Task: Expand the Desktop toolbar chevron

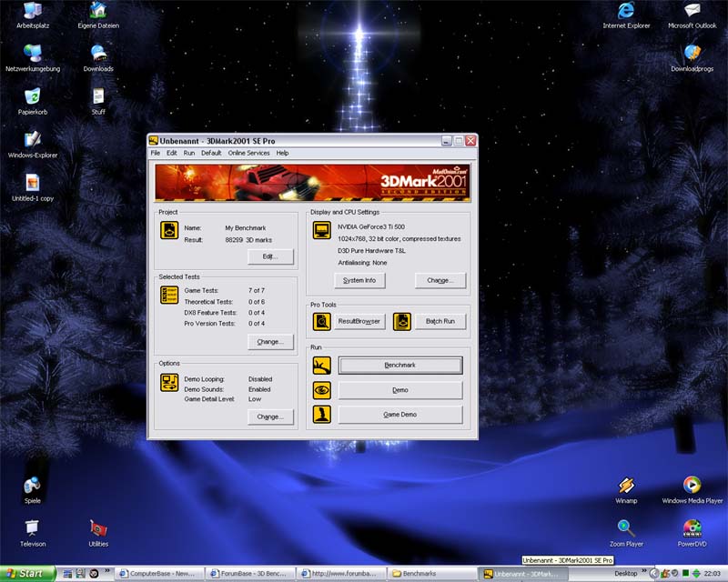Action: point(644,571)
